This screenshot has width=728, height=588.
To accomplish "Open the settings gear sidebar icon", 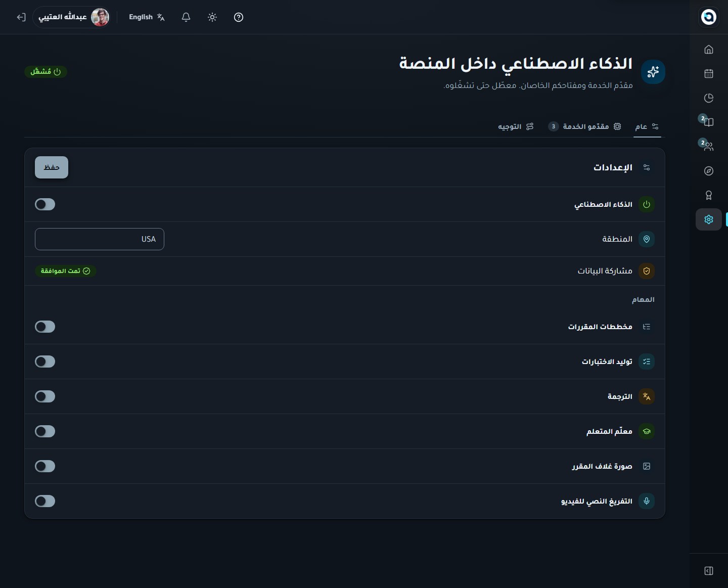I will pos(709,219).
